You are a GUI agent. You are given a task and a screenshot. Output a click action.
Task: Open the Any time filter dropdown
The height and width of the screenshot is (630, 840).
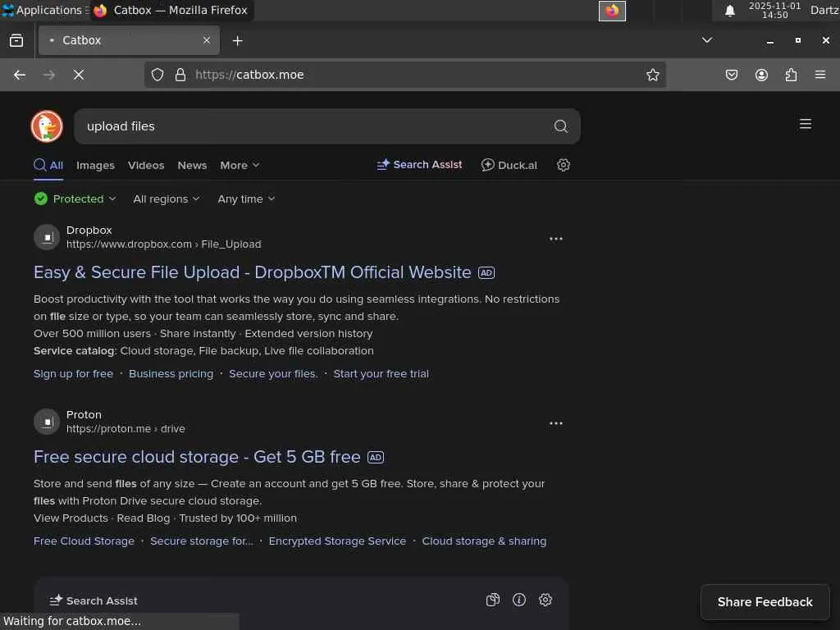coord(246,199)
